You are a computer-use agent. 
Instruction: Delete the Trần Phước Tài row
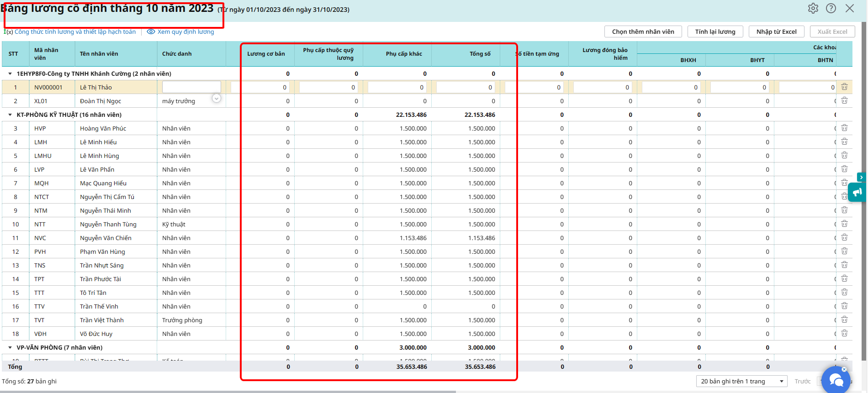tap(844, 278)
